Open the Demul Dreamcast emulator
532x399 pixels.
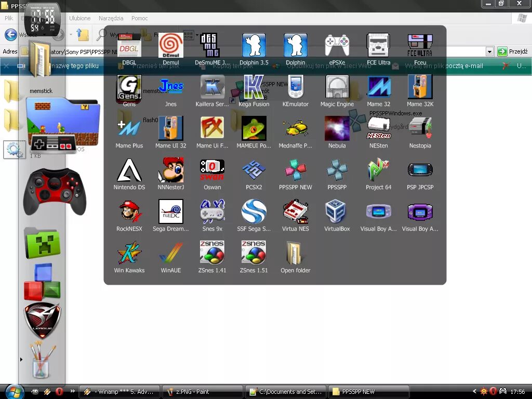coord(170,46)
